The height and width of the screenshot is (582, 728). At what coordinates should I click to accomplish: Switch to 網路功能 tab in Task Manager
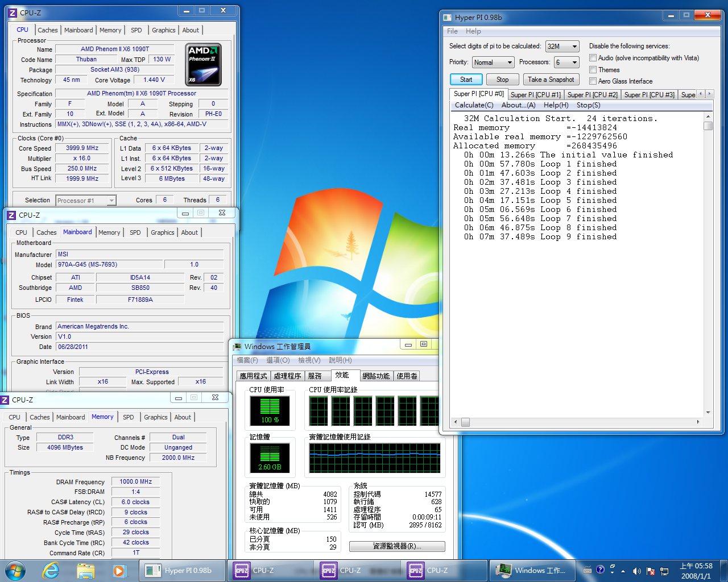(377, 376)
